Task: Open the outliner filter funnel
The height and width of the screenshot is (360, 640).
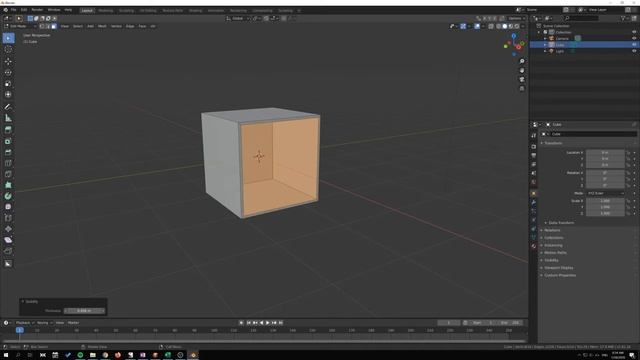Action: click(x=624, y=18)
